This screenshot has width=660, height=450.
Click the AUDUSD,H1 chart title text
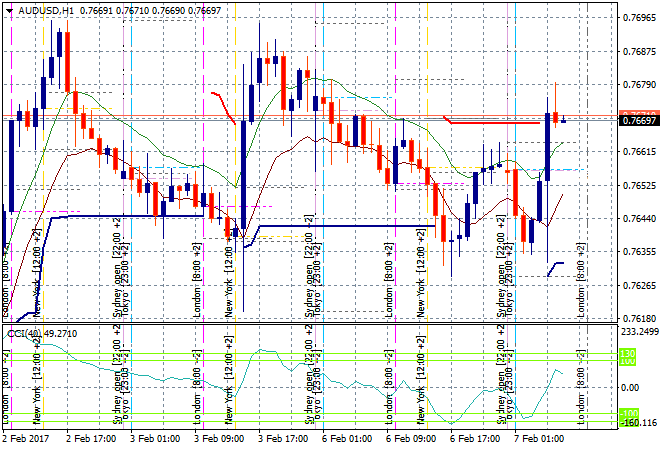tap(42, 7)
